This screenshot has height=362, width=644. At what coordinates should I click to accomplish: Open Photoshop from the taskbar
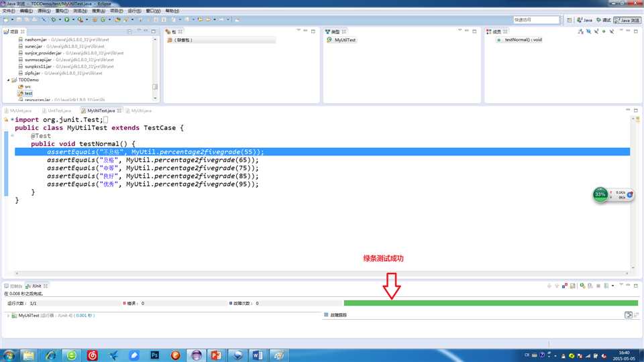tap(154, 355)
